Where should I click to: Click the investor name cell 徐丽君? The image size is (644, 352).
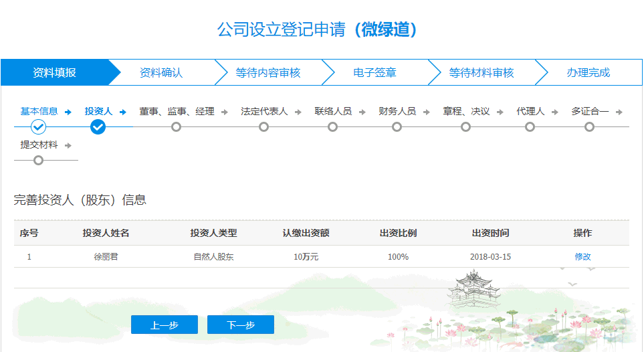tap(106, 256)
